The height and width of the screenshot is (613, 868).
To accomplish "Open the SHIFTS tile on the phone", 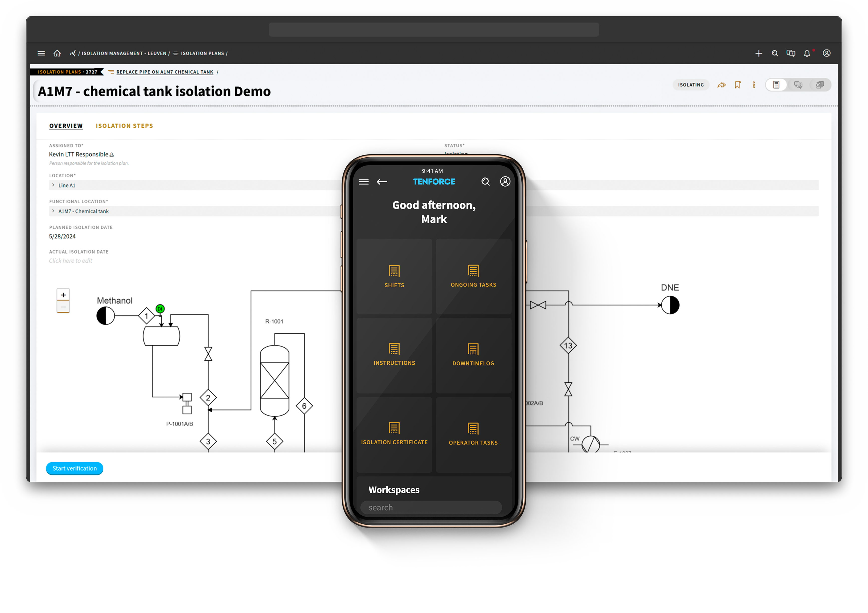I will coord(394,276).
